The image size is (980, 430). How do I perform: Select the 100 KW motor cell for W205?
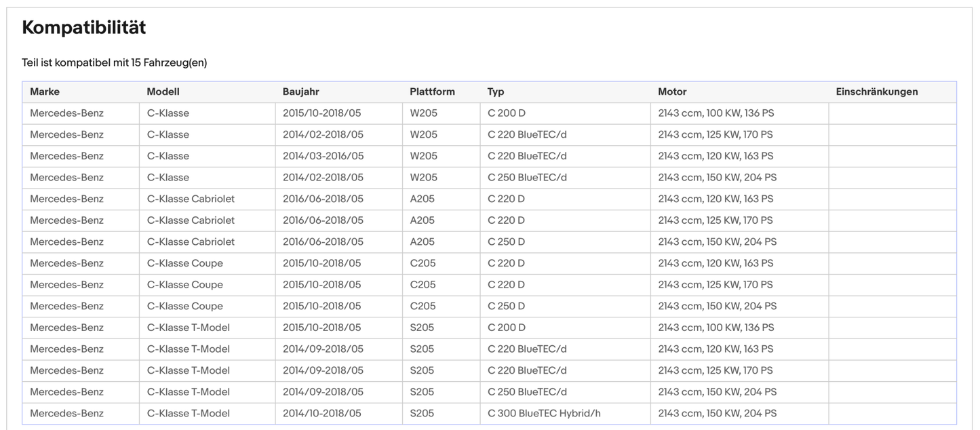pos(716,113)
